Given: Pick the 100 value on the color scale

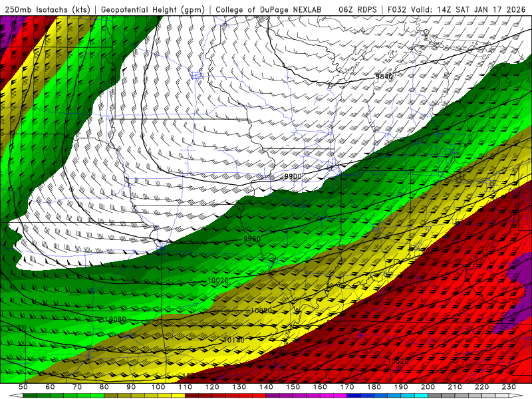Looking at the screenshot, I should pos(158,387).
